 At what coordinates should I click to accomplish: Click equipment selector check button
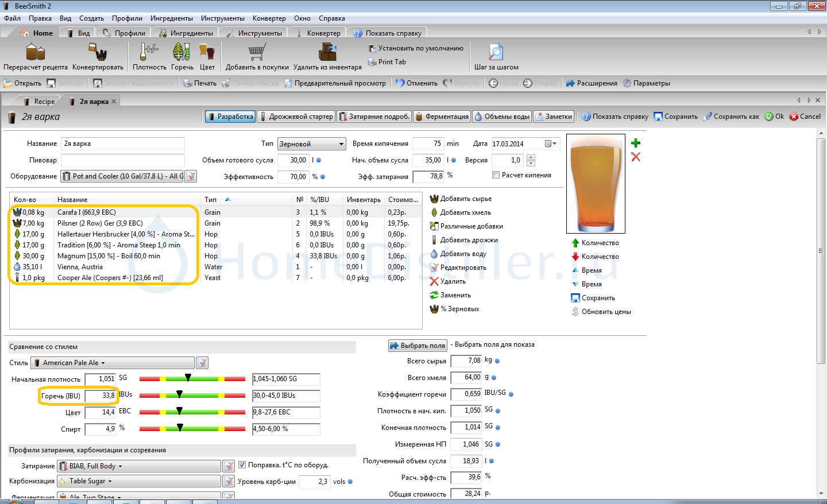point(191,176)
